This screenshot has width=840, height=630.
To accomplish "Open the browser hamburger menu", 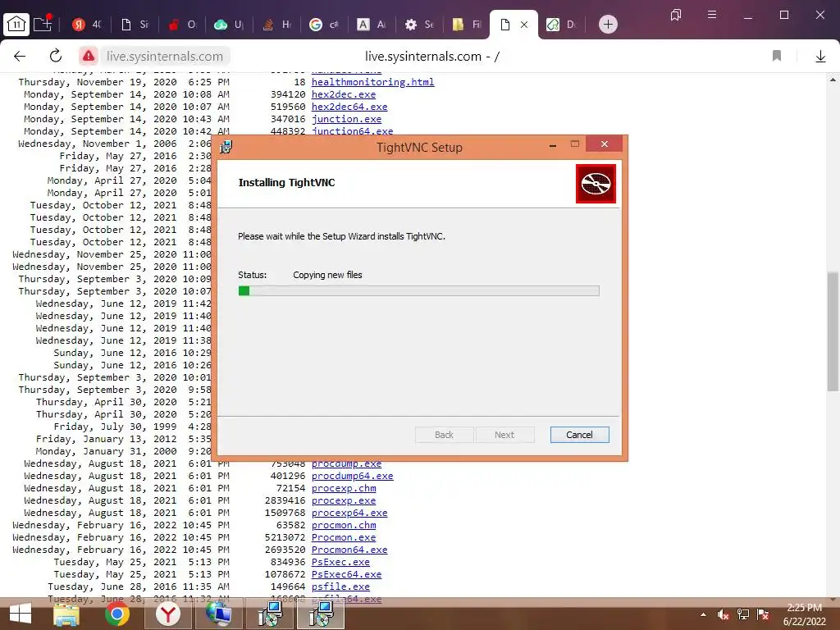I will pyautogui.click(x=712, y=15).
